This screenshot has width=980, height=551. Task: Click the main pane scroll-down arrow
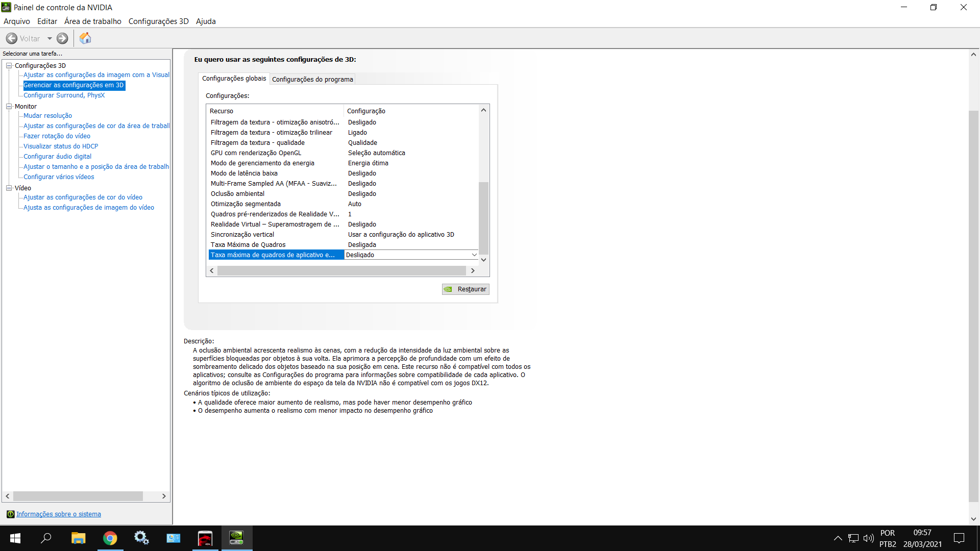(x=973, y=519)
